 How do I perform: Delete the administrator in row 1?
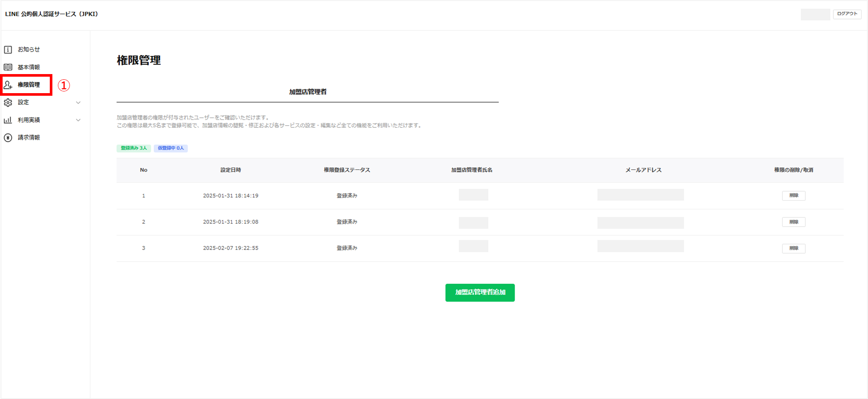pos(793,195)
